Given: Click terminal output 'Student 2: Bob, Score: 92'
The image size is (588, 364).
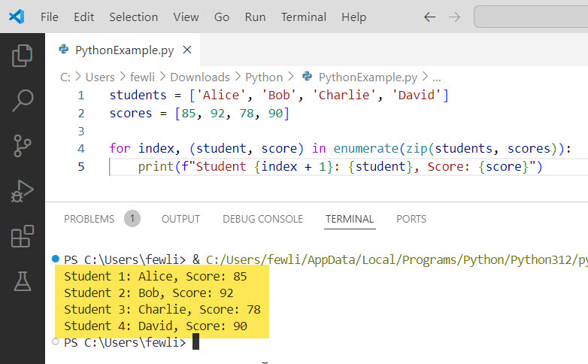Looking at the screenshot, I should tap(148, 293).
